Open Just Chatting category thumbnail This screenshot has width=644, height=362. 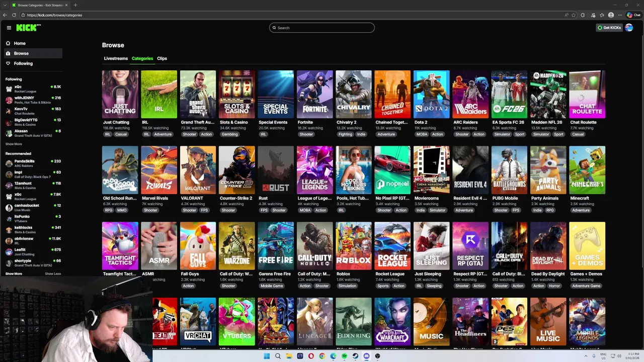click(x=120, y=94)
